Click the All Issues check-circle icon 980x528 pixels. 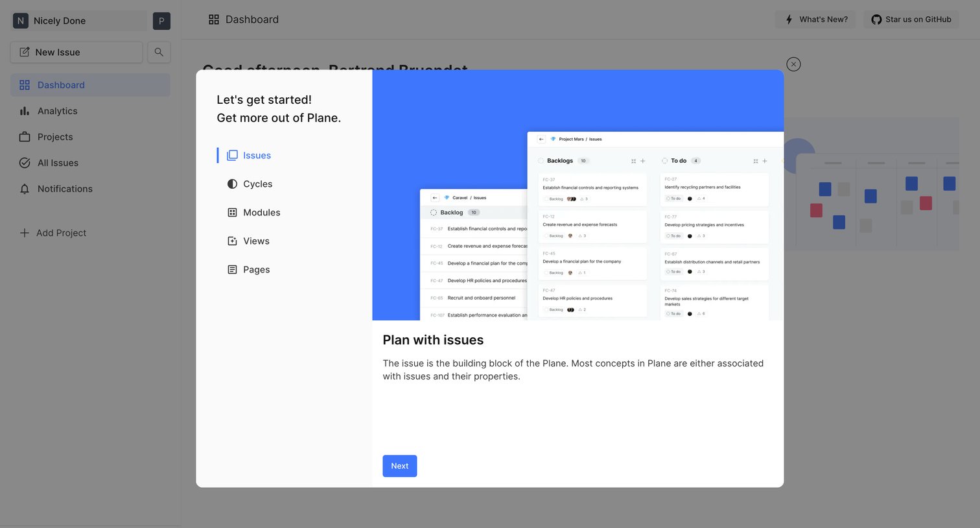(x=25, y=163)
